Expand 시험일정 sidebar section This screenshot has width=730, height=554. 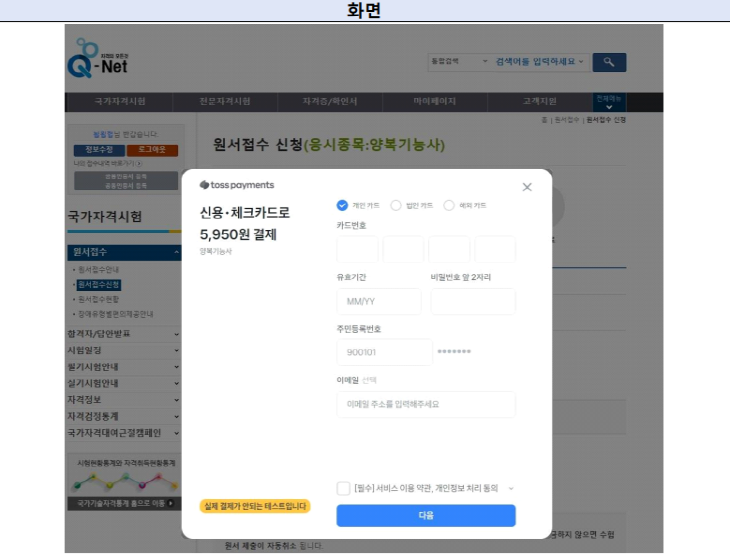(x=124, y=350)
